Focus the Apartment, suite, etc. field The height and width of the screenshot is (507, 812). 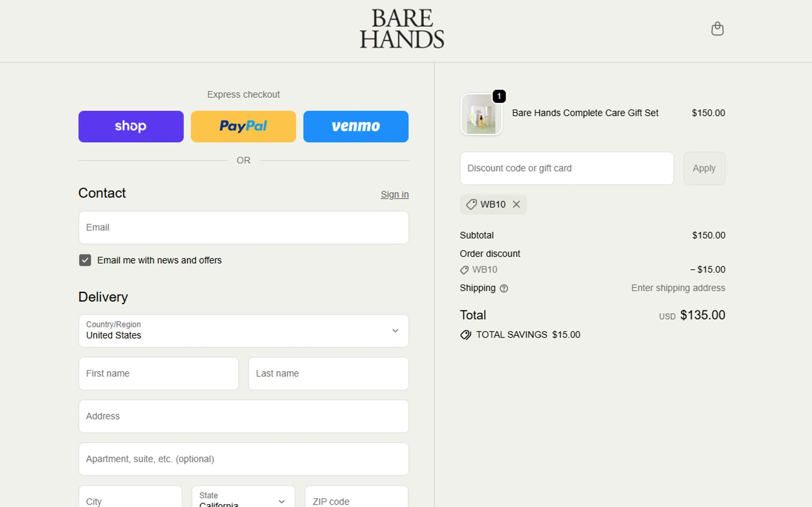click(244, 459)
